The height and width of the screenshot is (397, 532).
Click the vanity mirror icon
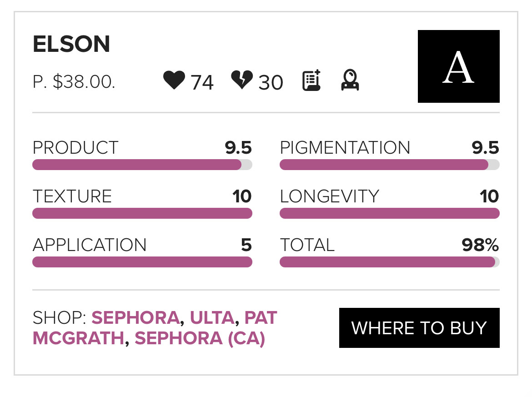(350, 80)
